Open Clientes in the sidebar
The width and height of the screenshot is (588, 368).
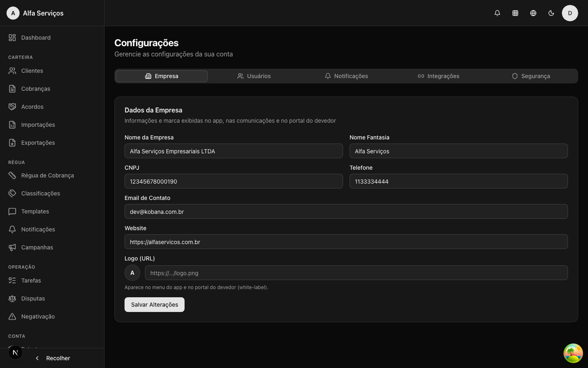tap(52, 71)
